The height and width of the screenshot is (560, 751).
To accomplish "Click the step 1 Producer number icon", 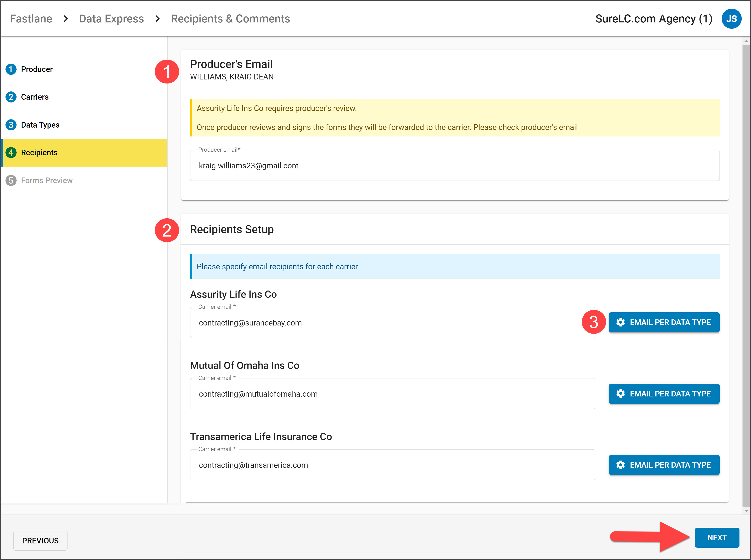I will (11, 69).
